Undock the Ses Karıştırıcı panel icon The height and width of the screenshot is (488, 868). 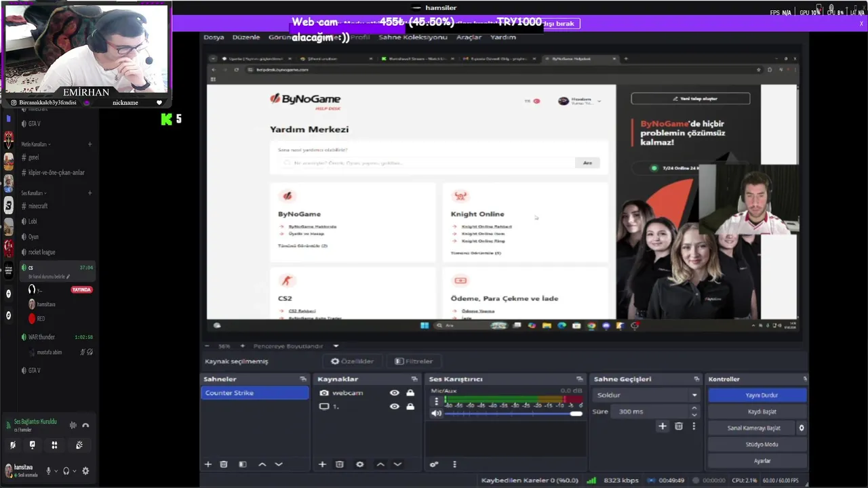pyautogui.click(x=580, y=379)
